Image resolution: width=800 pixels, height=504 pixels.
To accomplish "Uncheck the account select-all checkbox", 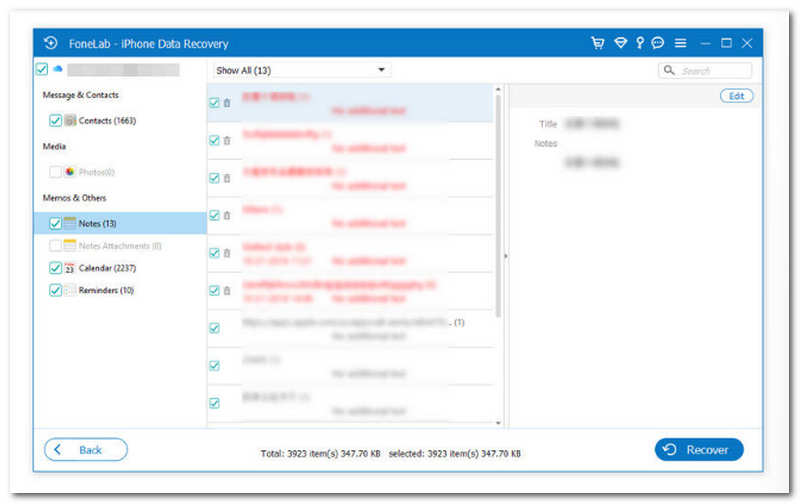I will tap(42, 68).
